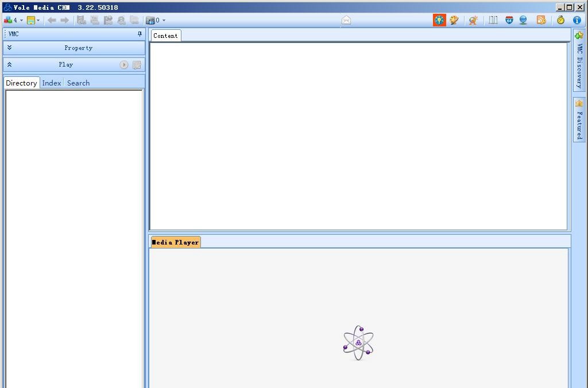Click the VMC panel title grip
Screen dimensions: 588x388
5,34
